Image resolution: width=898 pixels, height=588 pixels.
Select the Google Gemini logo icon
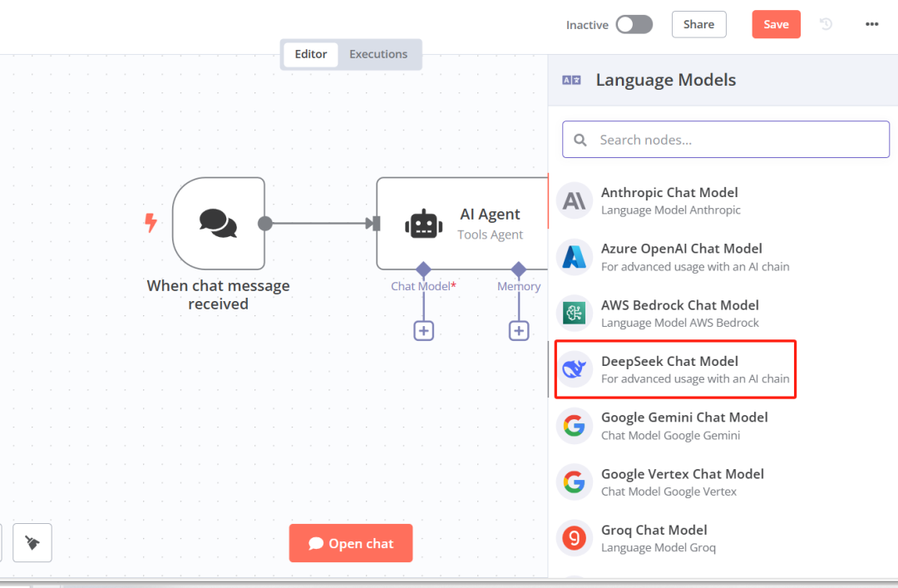tap(574, 425)
